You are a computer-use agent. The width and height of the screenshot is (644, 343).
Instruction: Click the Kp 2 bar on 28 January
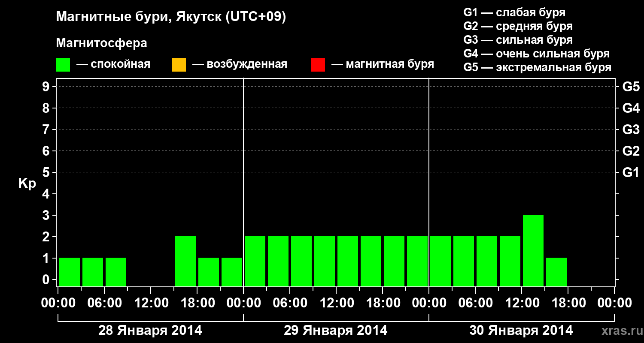[185, 261]
